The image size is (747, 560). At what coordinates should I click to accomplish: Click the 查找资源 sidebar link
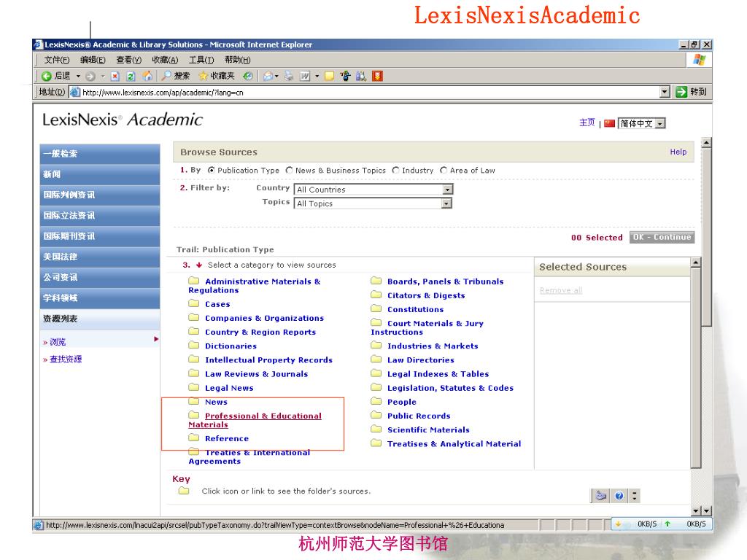click(66, 359)
